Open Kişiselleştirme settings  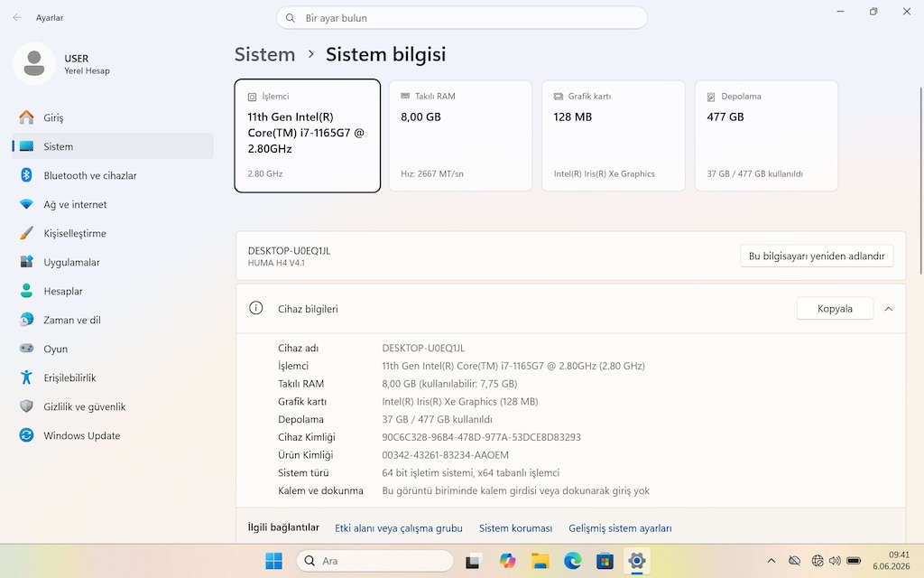click(113, 233)
